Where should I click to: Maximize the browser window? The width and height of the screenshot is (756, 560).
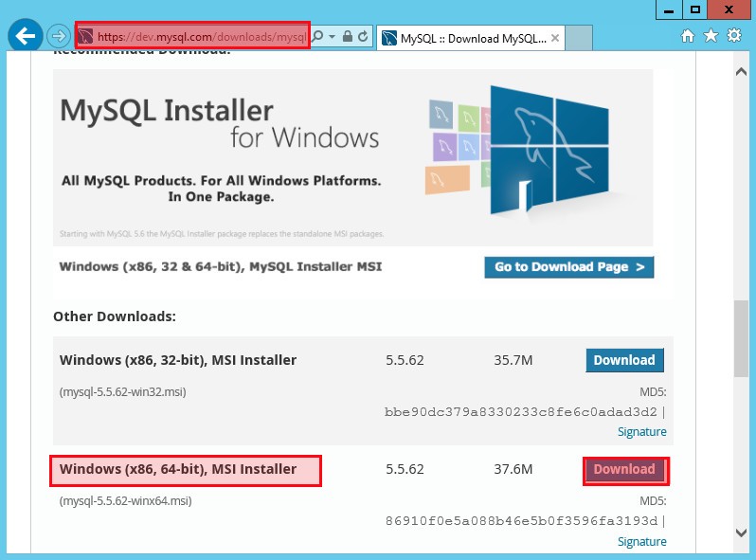[694, 9]
